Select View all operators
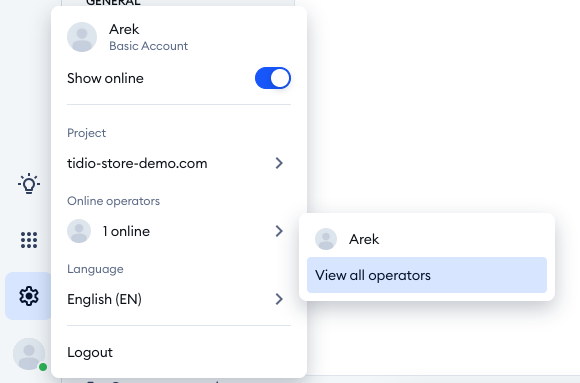 click(x=427, y=275)
